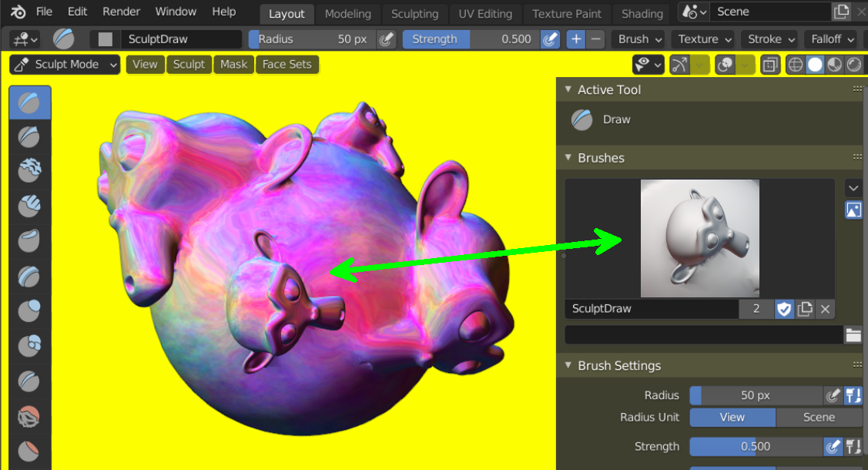This screenshot has width=868, height=470.
Task: Toggle unified strength in Brush Settings
Action: [853, 447]
